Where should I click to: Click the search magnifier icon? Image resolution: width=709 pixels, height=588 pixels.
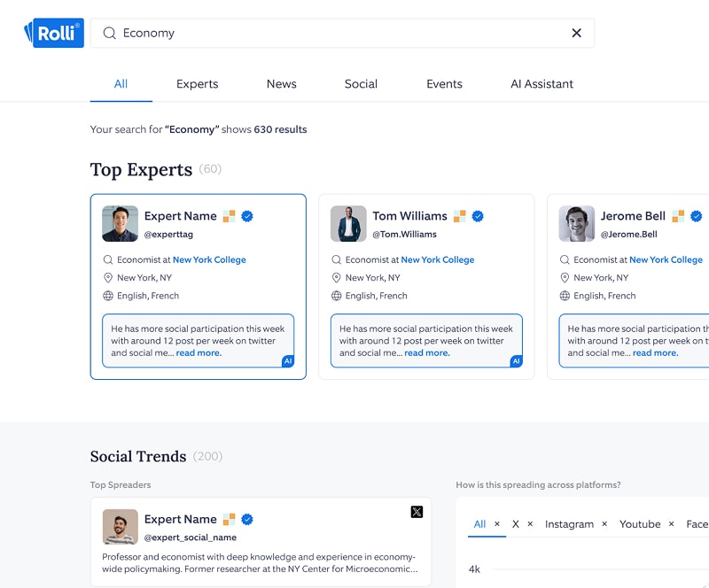pyautogui.click(x=110, y=33)
